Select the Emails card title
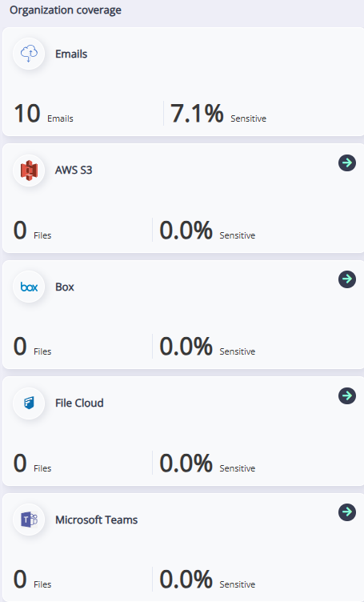364x602 pixels. pyautogui.click(x=71, y=54)
